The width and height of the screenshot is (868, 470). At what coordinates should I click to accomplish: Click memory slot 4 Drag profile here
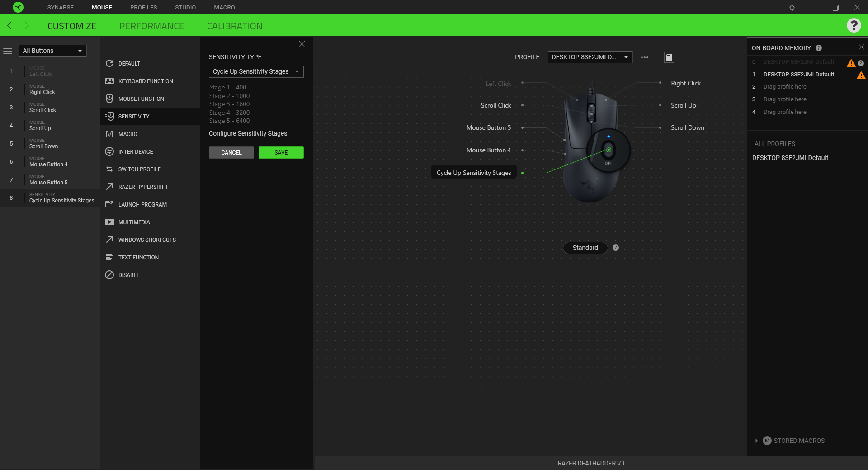tap(785, 112)
